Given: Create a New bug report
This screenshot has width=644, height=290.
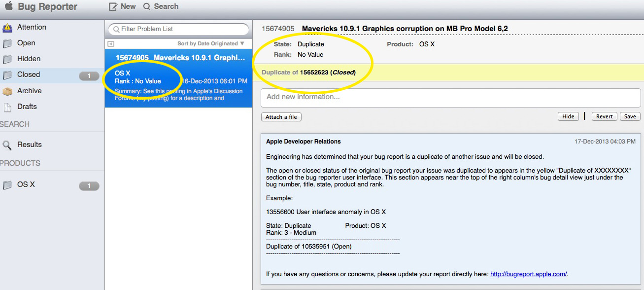Looking at the screenshot, I should tap(122, 6).
